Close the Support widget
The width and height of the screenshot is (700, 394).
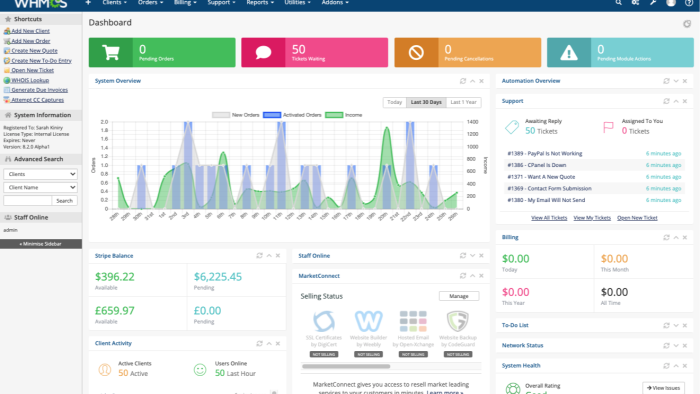tap(685, 101)
